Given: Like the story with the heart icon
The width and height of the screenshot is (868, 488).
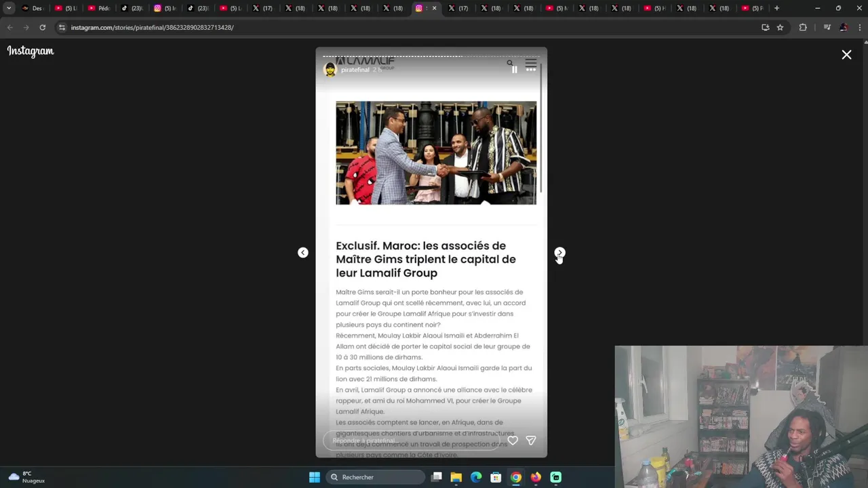Looking at the screenshot, I should coord(513,441).
